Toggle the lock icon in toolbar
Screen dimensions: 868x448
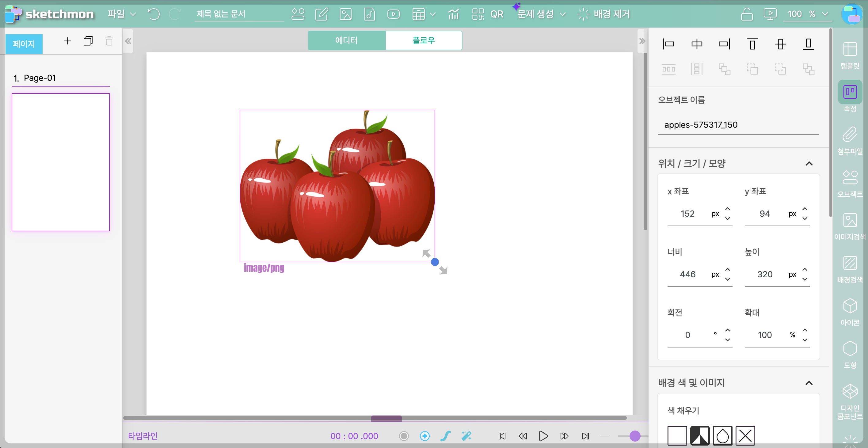click(x=747, y=14)
